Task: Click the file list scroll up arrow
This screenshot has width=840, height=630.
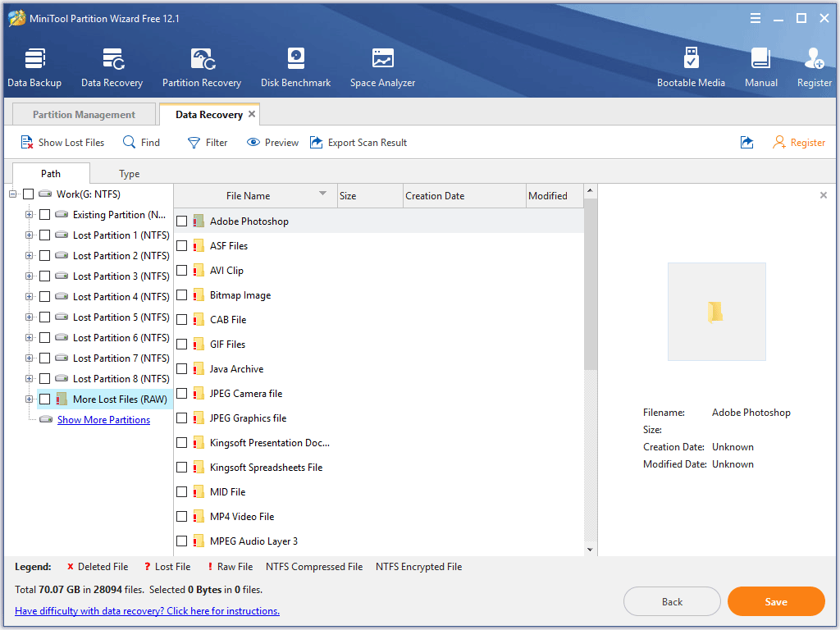Action: [590, 190]
